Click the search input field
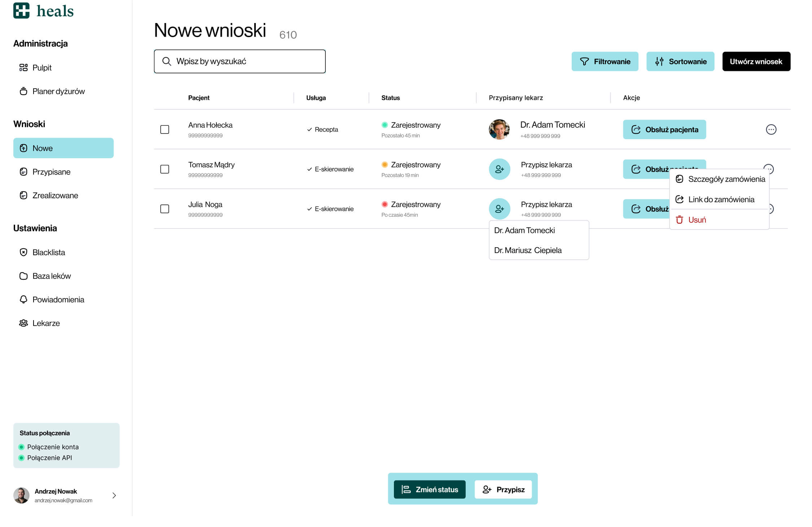This screenshot has width=812, height=527. pyautogui.click(x=239, y=61)
